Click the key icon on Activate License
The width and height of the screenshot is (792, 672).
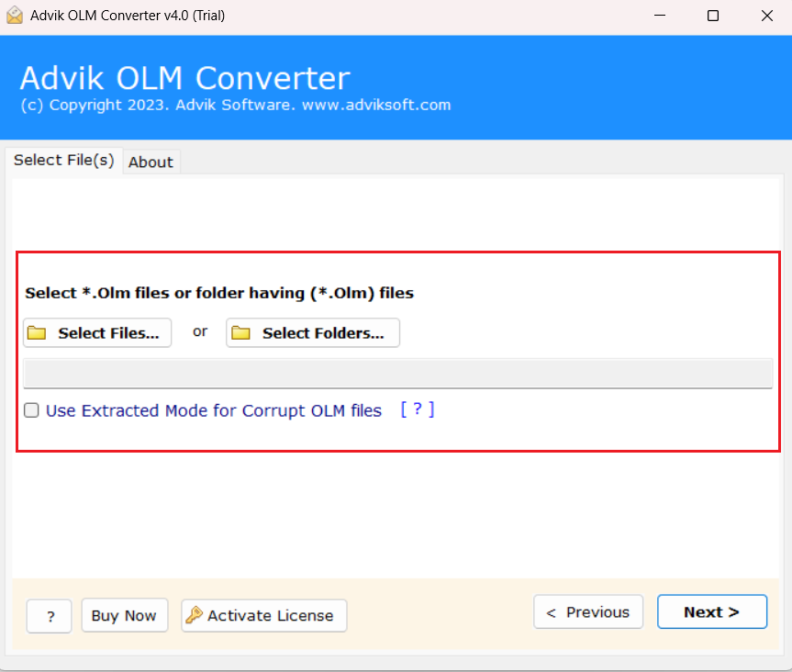point(194,616)
